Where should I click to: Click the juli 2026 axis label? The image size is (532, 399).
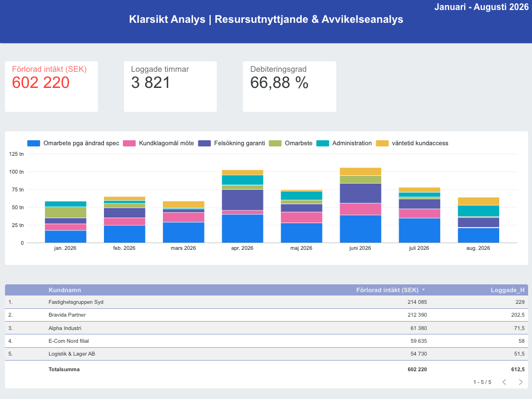click(419, 248)
